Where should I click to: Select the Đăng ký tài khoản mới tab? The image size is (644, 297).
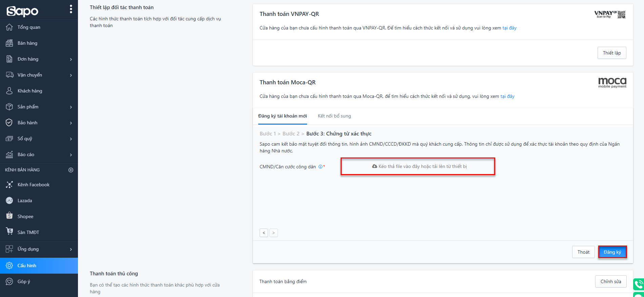point(282,116)
